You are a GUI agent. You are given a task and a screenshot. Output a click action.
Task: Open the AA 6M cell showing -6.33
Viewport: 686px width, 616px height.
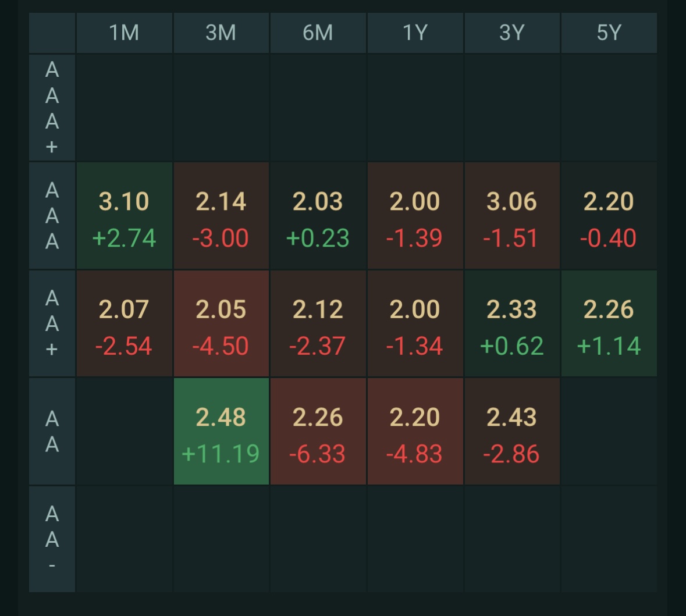click(318, 432)
